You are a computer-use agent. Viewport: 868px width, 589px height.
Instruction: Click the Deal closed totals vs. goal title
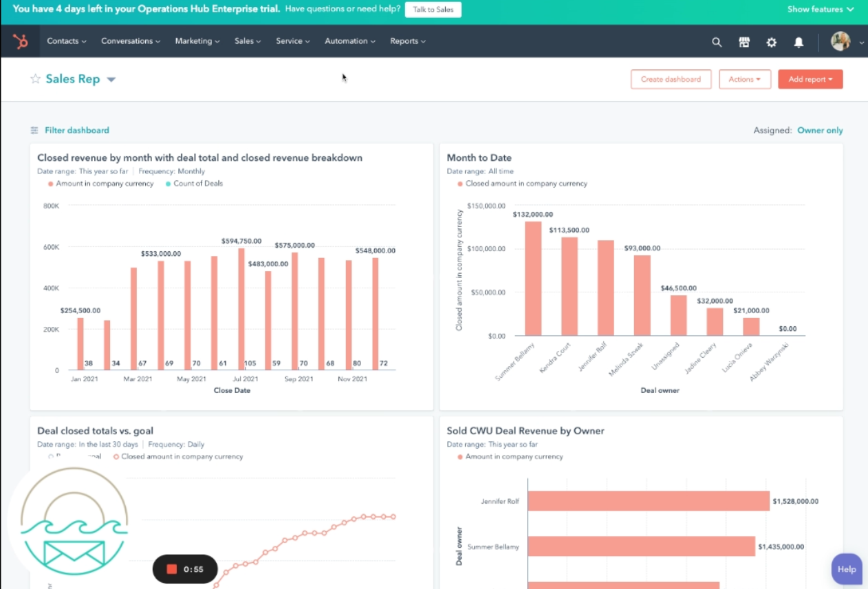(x=95, y=431)
